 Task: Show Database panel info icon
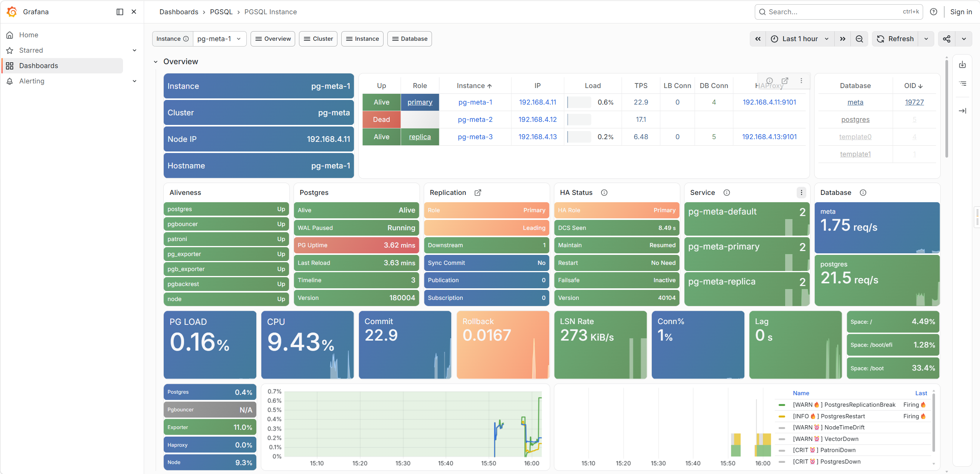tap(863, 193)
